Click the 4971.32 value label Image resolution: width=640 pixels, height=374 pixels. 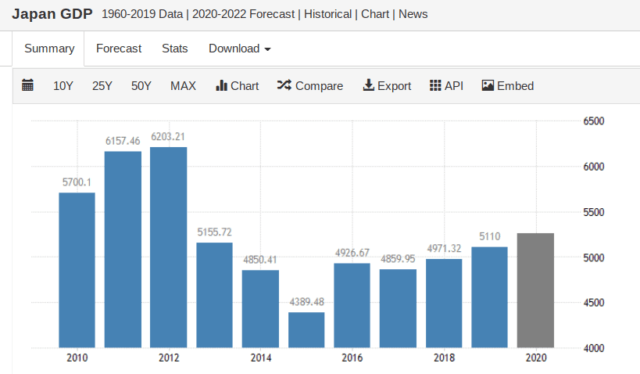[x=444, y=248]
